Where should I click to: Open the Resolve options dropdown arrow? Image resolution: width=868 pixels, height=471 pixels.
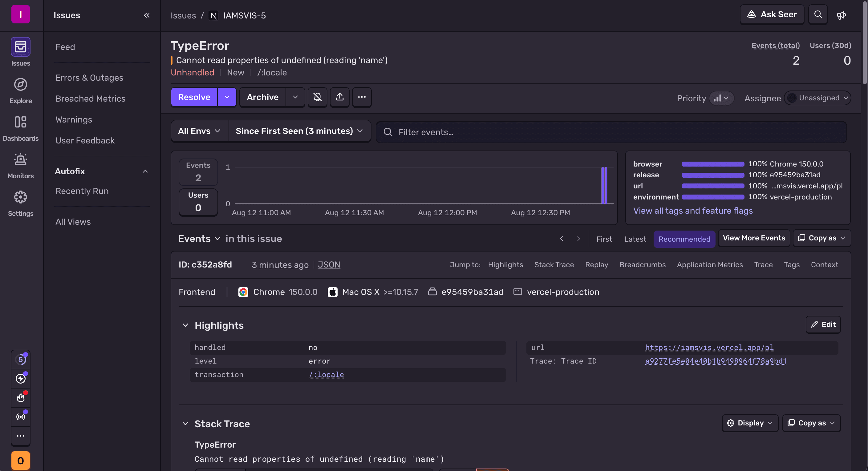(x=227, y=97)
